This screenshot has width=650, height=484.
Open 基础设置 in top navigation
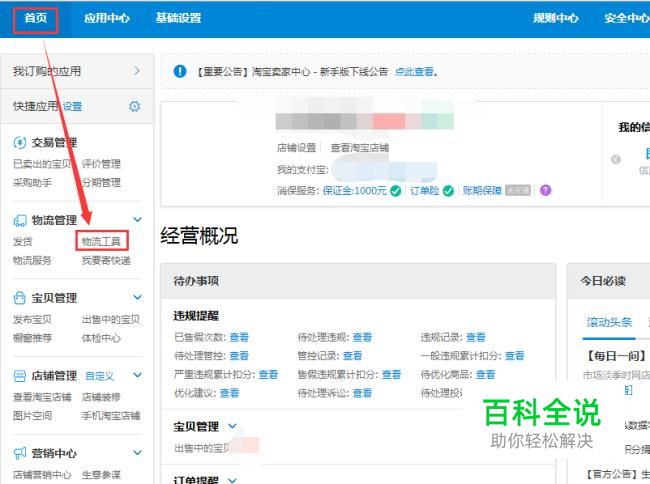click(178, 18)
